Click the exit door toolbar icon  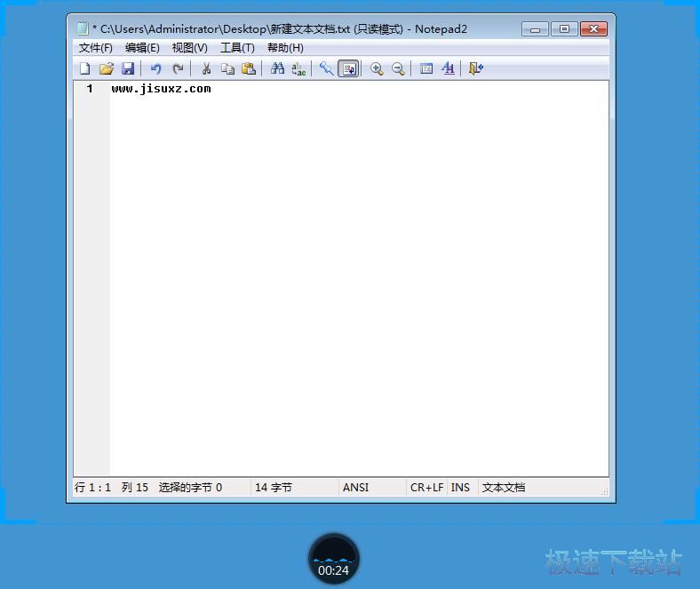click(476, 68)
